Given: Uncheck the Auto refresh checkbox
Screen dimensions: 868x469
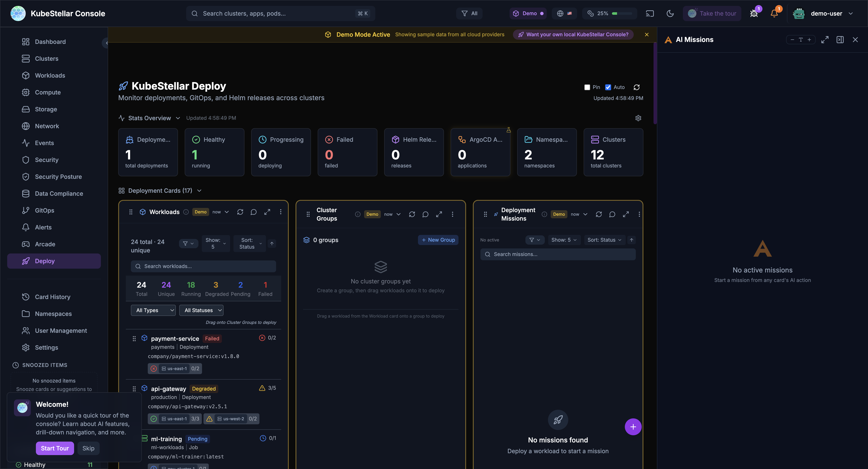Looking at the screenshot, I should pos(608,87).
